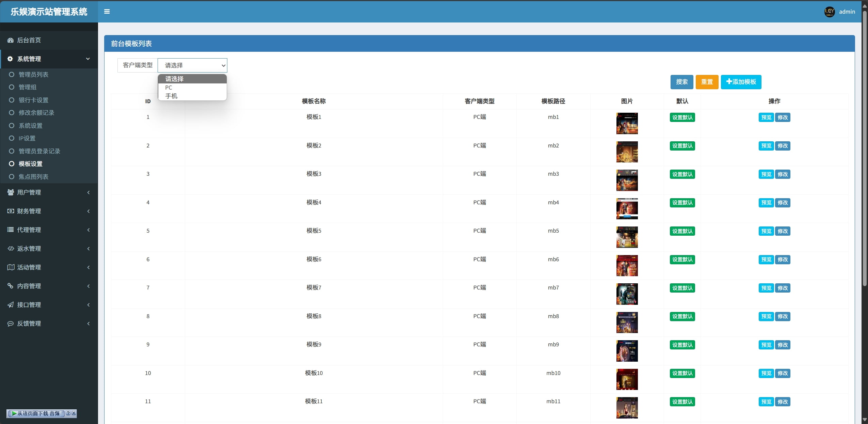
Task: Click the scrollbar down arrow
Action: point(865,420)
